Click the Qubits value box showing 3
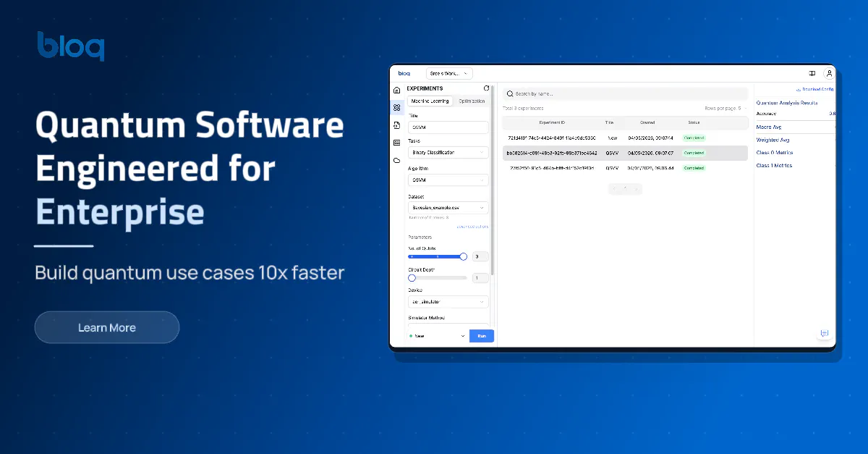 tap(480, 256)
